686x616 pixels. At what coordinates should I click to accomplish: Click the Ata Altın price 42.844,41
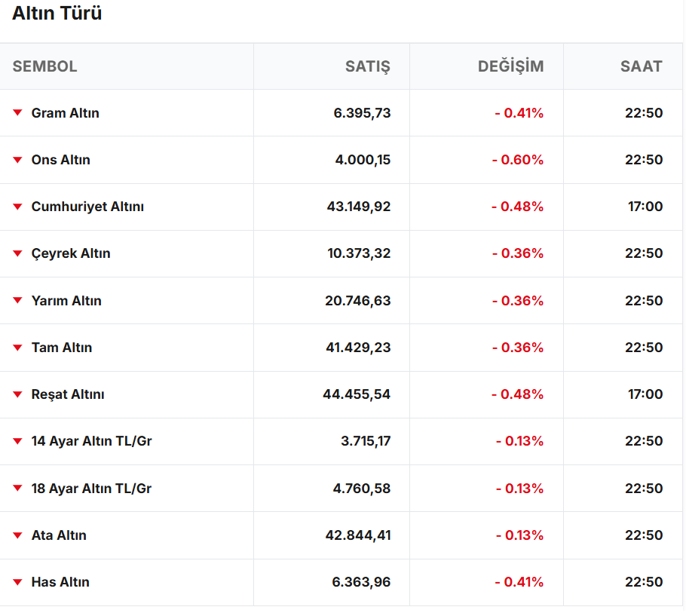tap(358, 535)
